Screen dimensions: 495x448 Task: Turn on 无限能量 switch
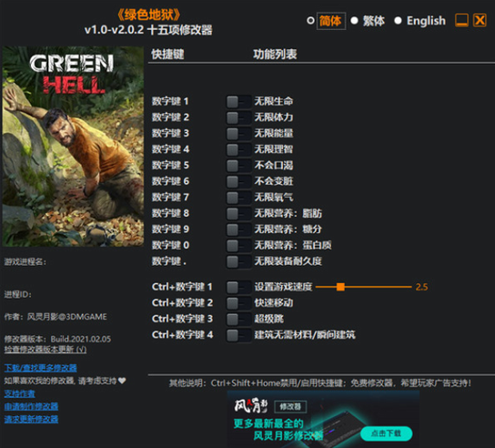tap(238, 134)
